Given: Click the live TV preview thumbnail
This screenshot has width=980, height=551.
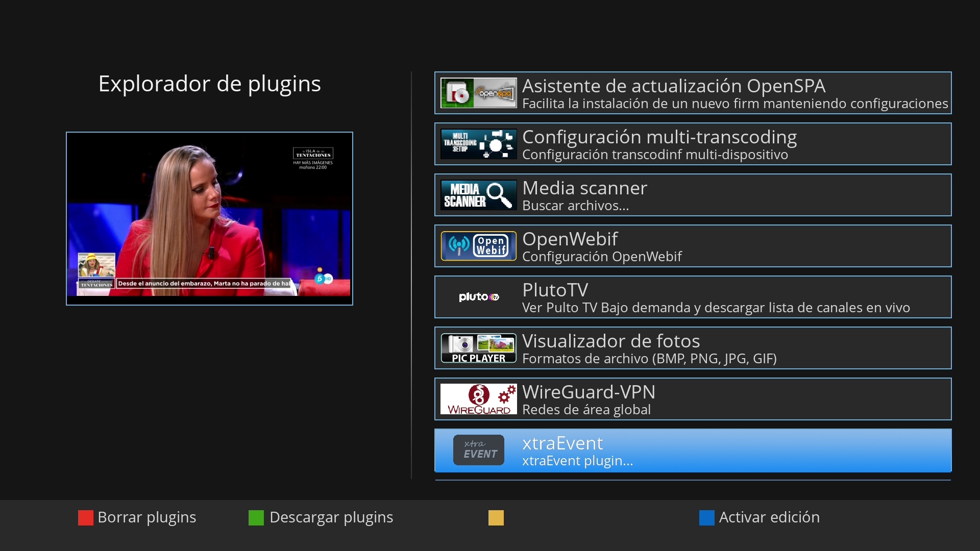Looking at the screenshot, I should pyautogui.click(x=209, y=218).
